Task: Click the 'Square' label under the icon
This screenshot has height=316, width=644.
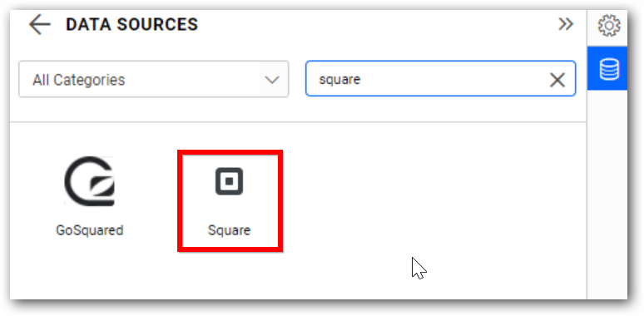Action: 229,230
